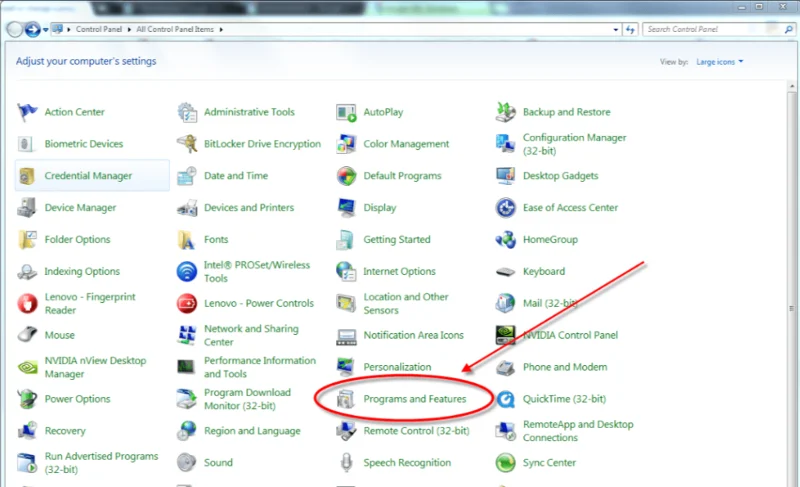Click the Sync Center green icon
The width and height of the screenshot is (800, 487).
click(x=506, y=463)
